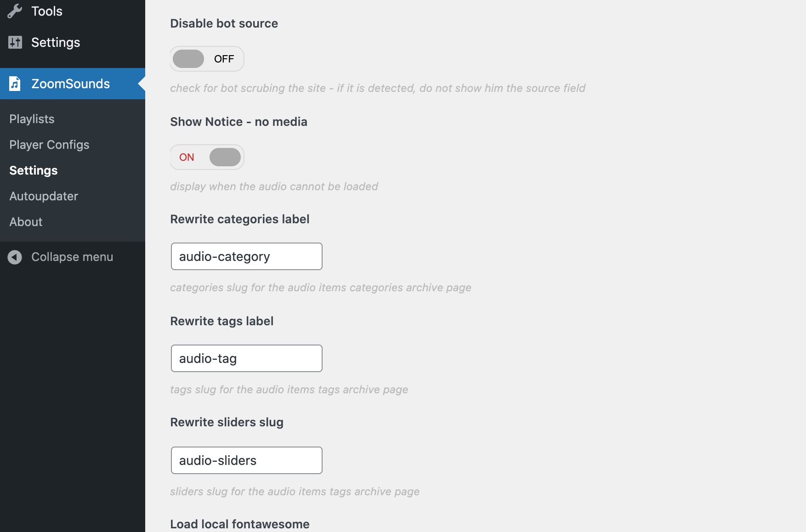Open the Tools admin menu
The image size is (806, 532).
coord(46,11)
